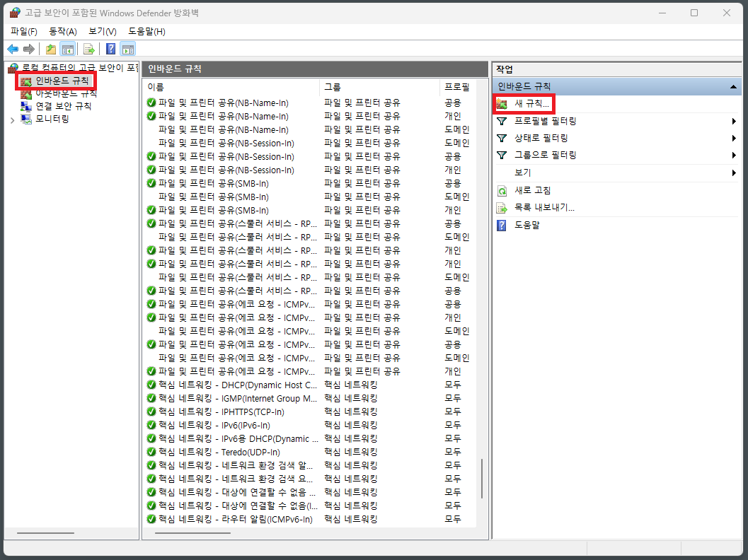
Task: Click 새로 고침 in actions pane
Action: point(532,191)
